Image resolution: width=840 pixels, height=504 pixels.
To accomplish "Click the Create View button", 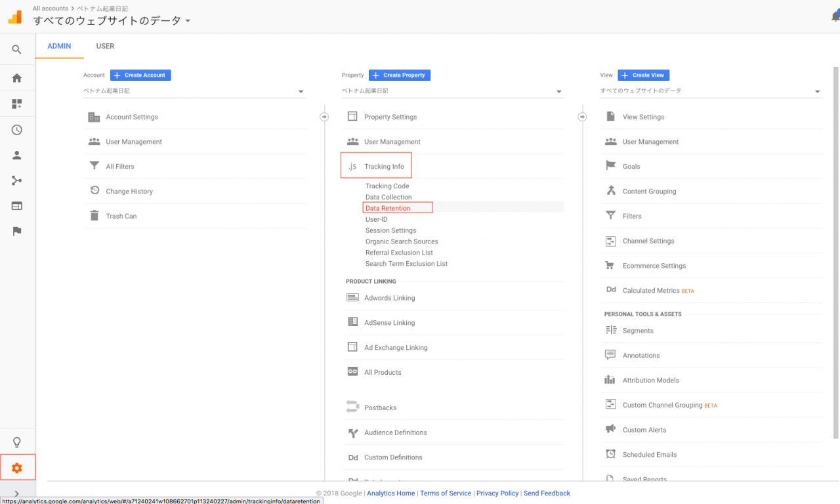I will point(644,75).
